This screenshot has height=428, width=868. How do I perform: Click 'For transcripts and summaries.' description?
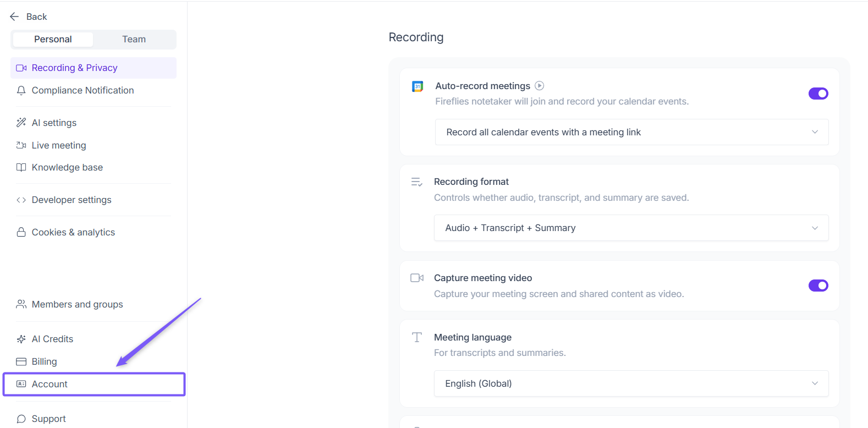(500, 353)
